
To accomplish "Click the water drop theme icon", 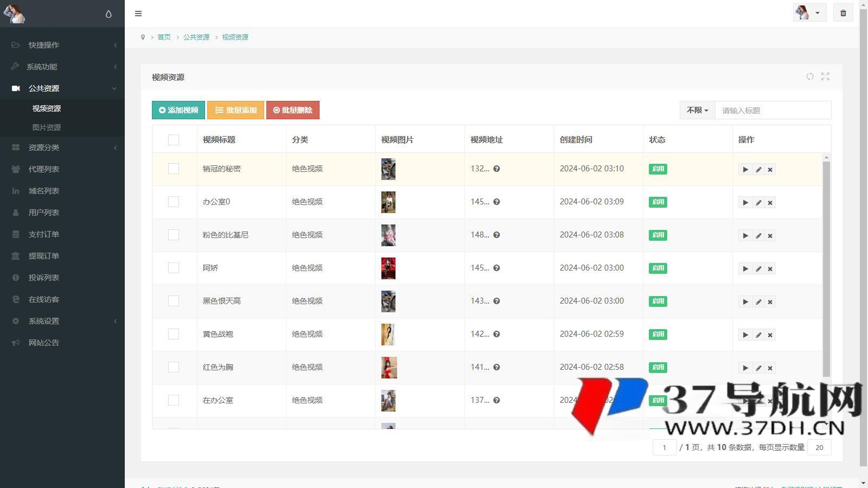I will point(108,14).
